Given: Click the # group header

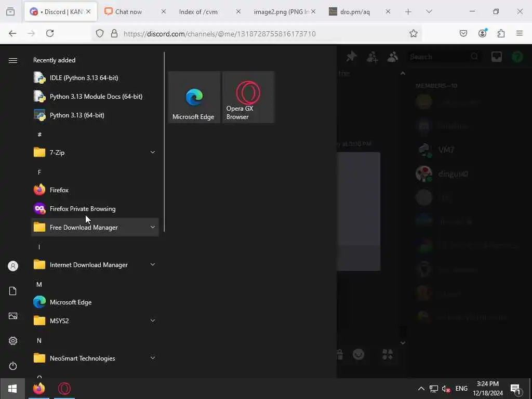Looking at the screenshot, I should (39, 135).
